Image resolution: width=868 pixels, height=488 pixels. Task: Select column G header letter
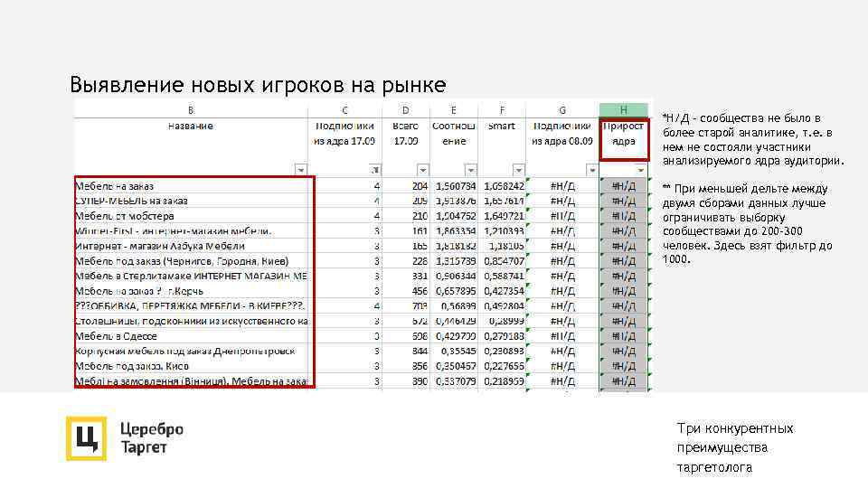coord(562,110)
